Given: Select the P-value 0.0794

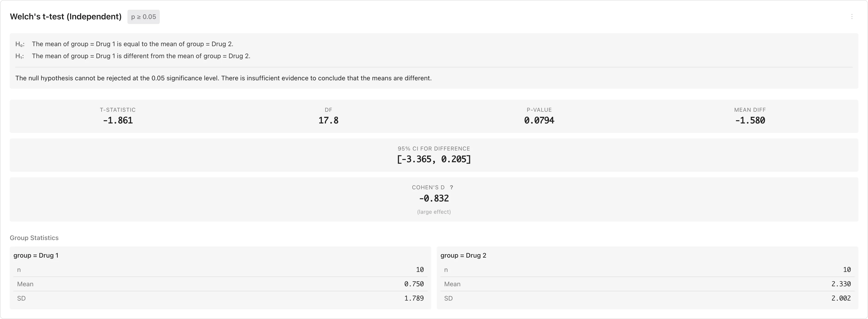Looking at the screenshot, I should point(539,120).
